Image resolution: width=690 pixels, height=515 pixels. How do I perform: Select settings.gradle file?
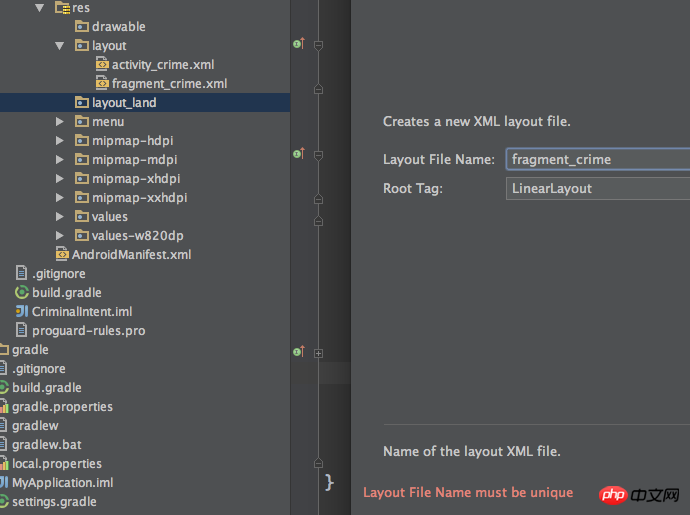pyautogui.click(x=54, y=502)
